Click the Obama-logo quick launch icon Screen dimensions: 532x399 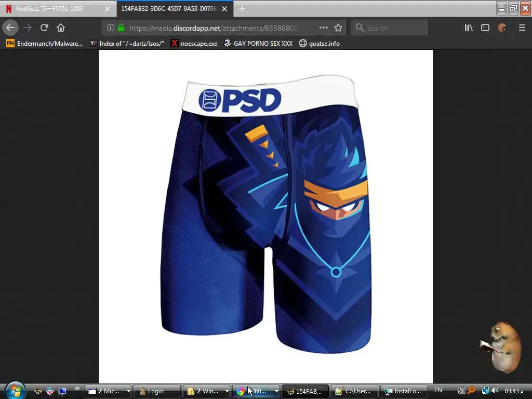click(50, 391)
